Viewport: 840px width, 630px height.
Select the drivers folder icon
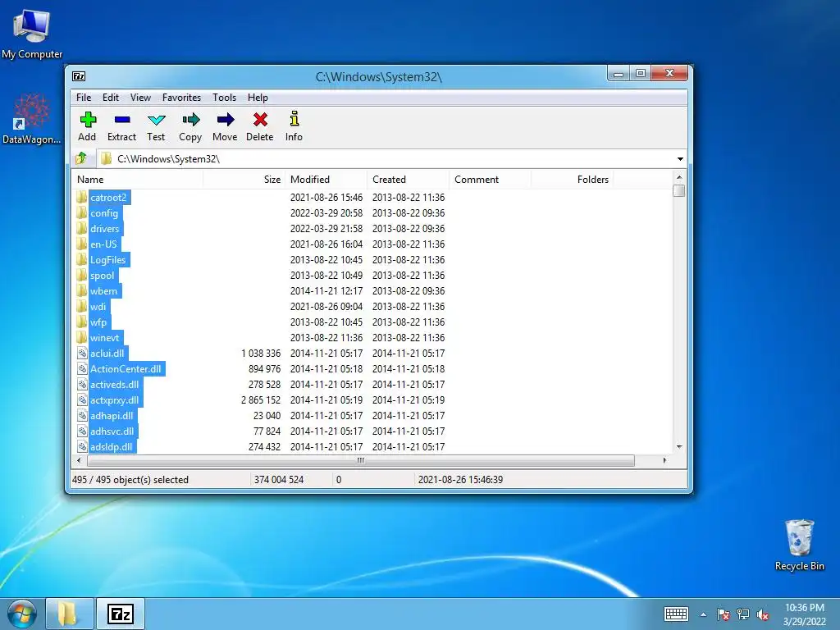click(81, 228)
